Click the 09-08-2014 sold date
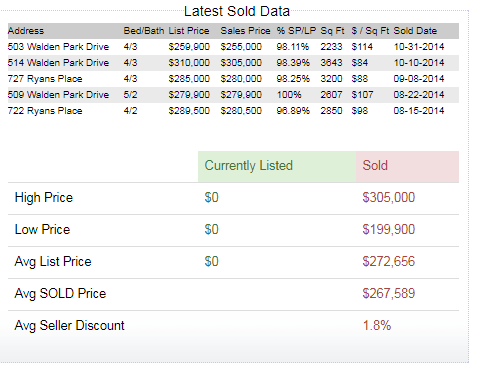Viewport: 478px width, 368px height. (419, 79)
